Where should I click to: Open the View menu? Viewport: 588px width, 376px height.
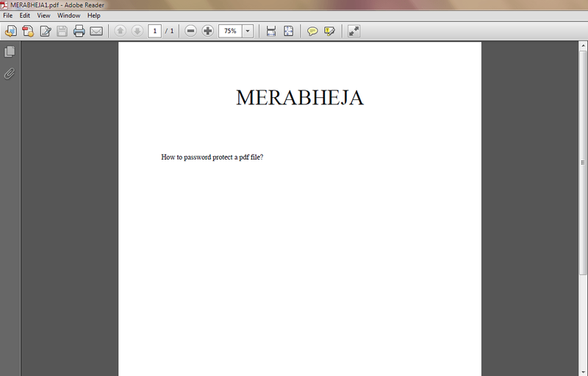tap(43, 15)
